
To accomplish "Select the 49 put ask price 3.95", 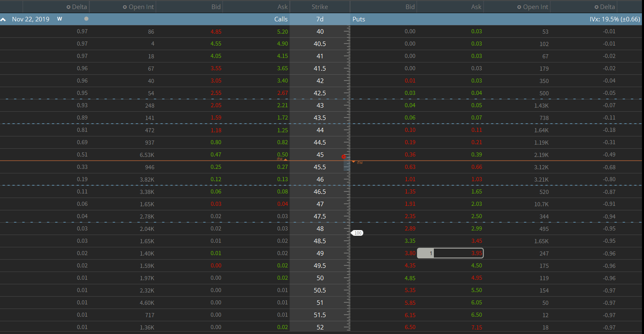I will pos(476,253).
